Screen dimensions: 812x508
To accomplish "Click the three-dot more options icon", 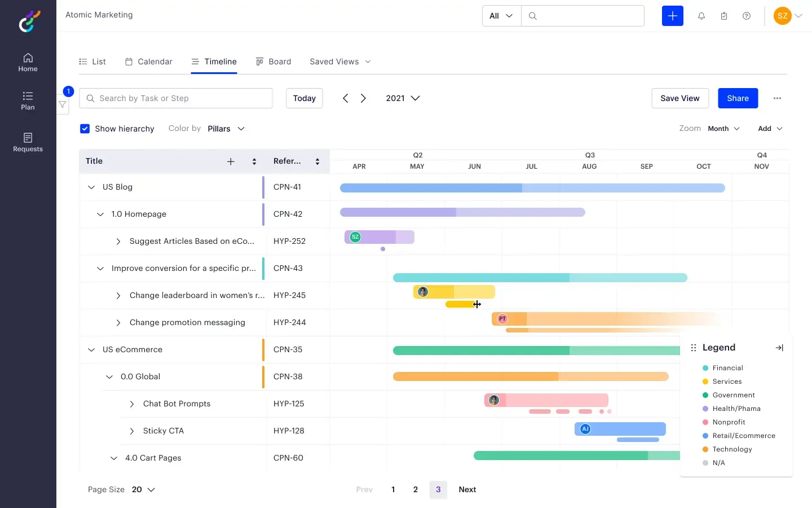I will [x=777, y=98].
